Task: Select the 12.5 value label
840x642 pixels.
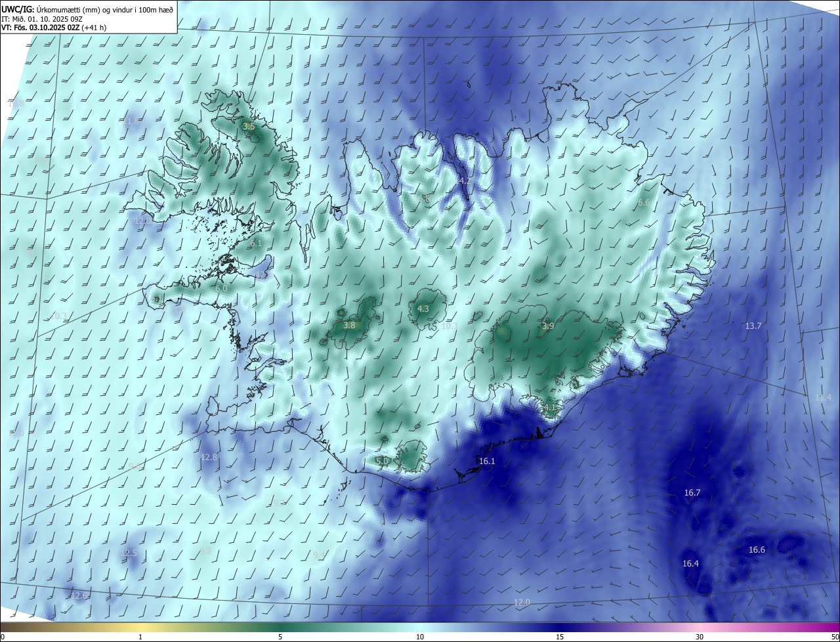Action: (x=129, y=553)
